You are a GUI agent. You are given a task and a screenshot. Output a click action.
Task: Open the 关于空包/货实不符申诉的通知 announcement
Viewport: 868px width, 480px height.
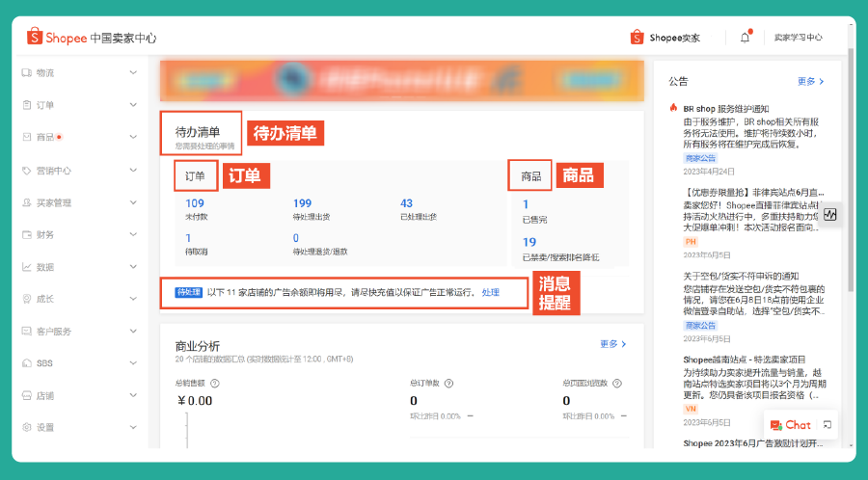[741, 276]
